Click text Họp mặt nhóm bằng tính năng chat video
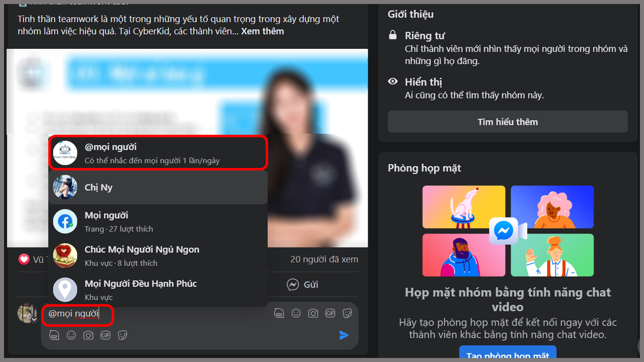The image size is (644, 362). tap(508, 300)
